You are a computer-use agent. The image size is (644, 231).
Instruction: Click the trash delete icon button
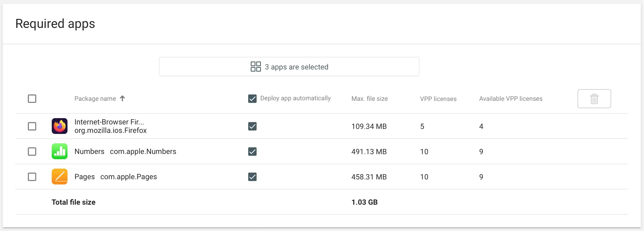(x=594, y=99)
